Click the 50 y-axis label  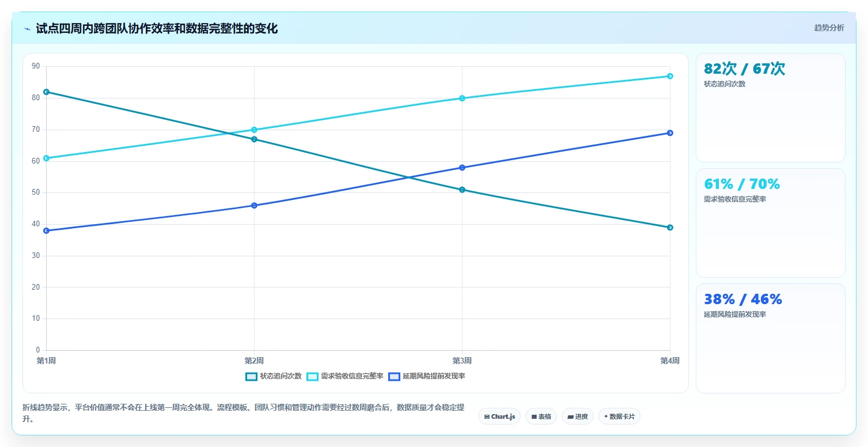[36, 192]
